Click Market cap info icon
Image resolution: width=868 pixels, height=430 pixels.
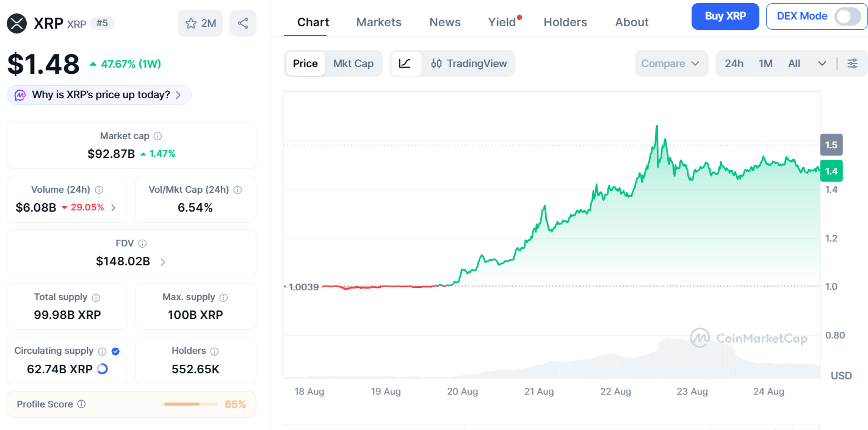157,137
